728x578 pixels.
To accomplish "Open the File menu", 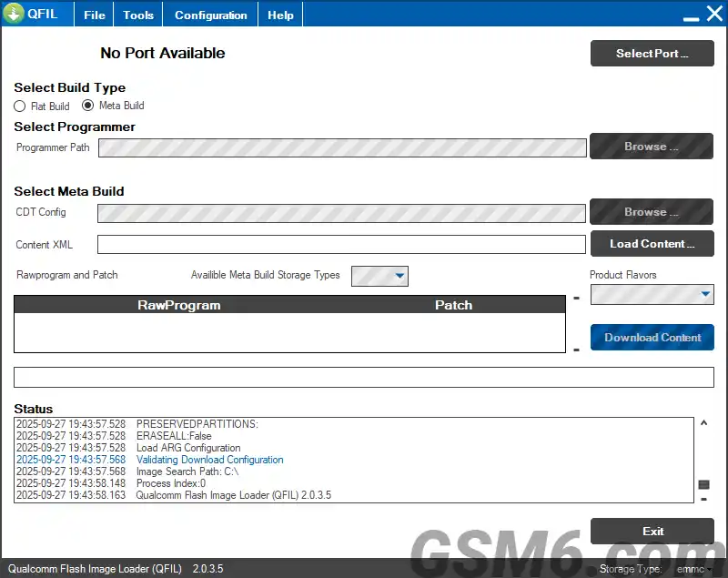I will point(93,14).
